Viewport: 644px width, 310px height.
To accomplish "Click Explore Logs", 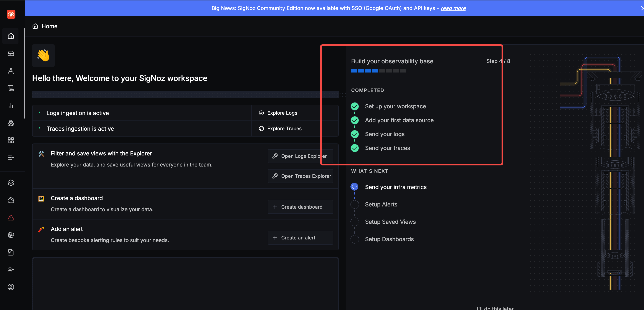I will [x=282, y=113].
